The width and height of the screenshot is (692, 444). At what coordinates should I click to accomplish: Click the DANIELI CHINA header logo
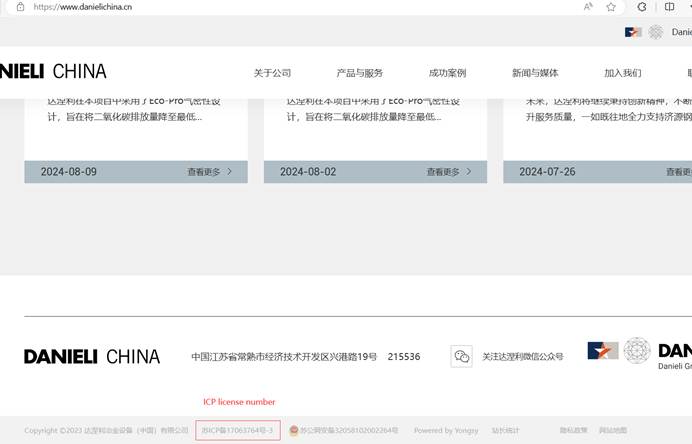(53, 71)
